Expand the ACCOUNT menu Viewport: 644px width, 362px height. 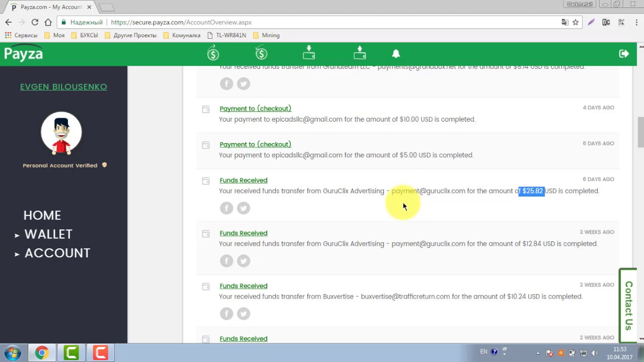click(x=57, y=253)
